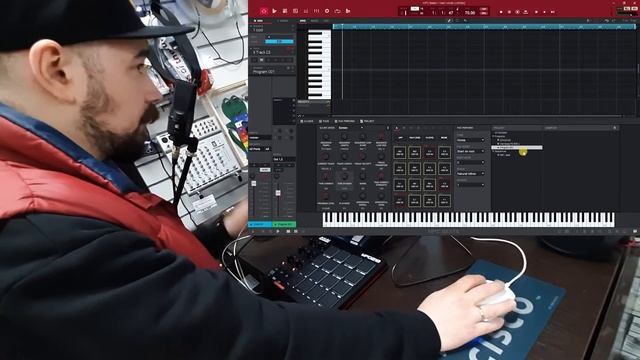The width and height of the screenshot is (640, 360).
Task: Click the top-left pad in the pad grid
Action: 400,153
